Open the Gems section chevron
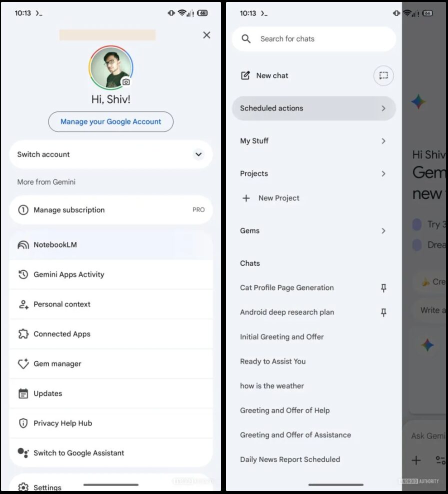448x494 pixels. 383,231
